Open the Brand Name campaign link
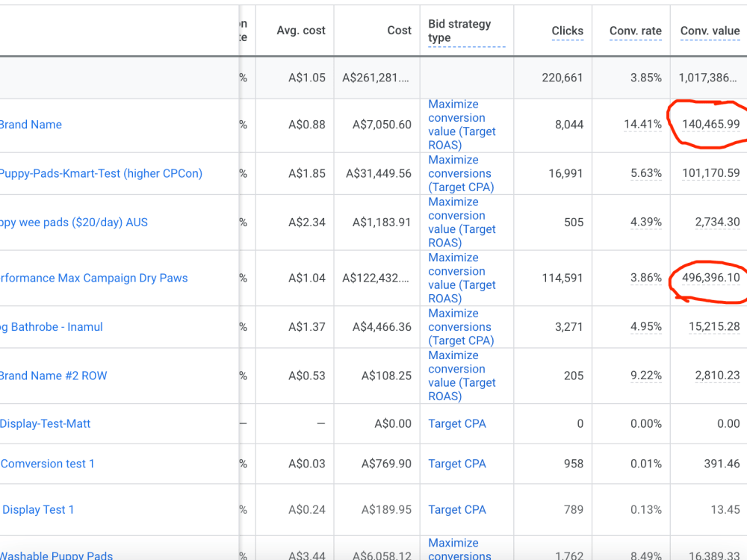This screenshot has width=747, height=560. tap(31, 125)
